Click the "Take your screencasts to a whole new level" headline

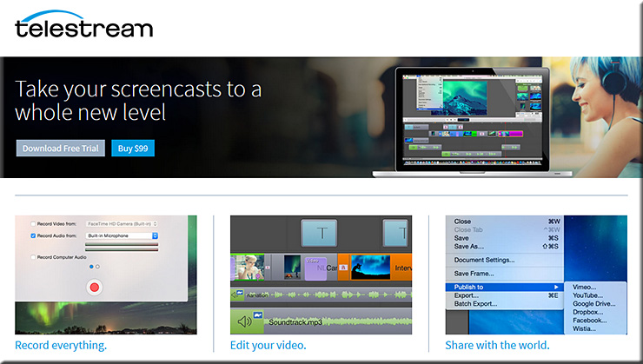pyautogui.click(x=138, y=101)
